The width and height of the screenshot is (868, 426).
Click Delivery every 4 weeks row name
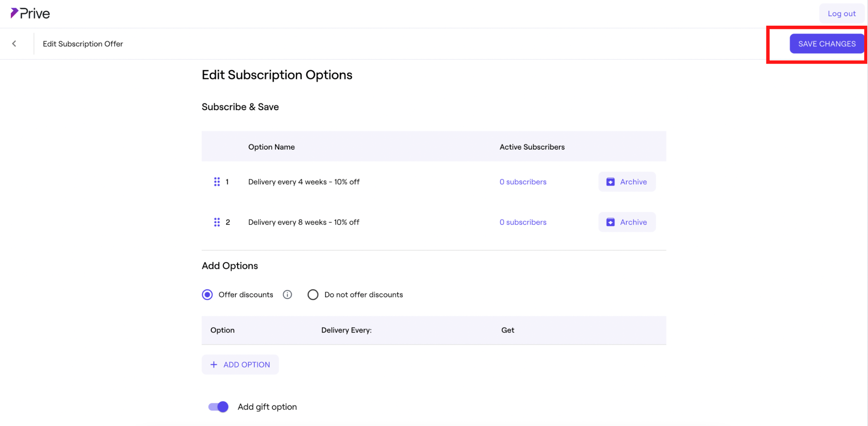(x=303, y=182)
